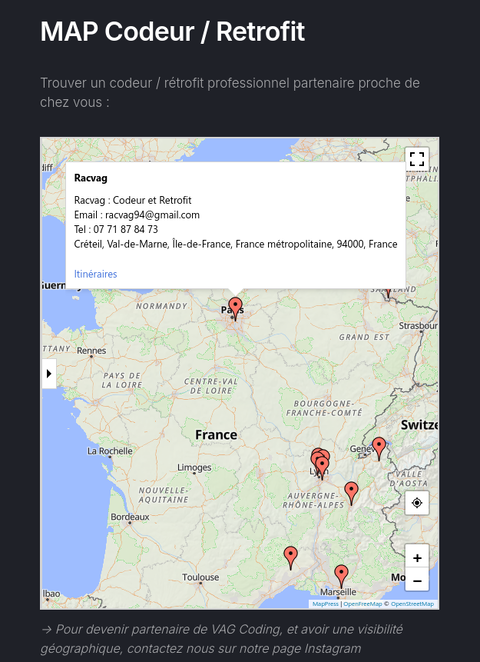Expand the map sidebar arrow

click(49, 374)
